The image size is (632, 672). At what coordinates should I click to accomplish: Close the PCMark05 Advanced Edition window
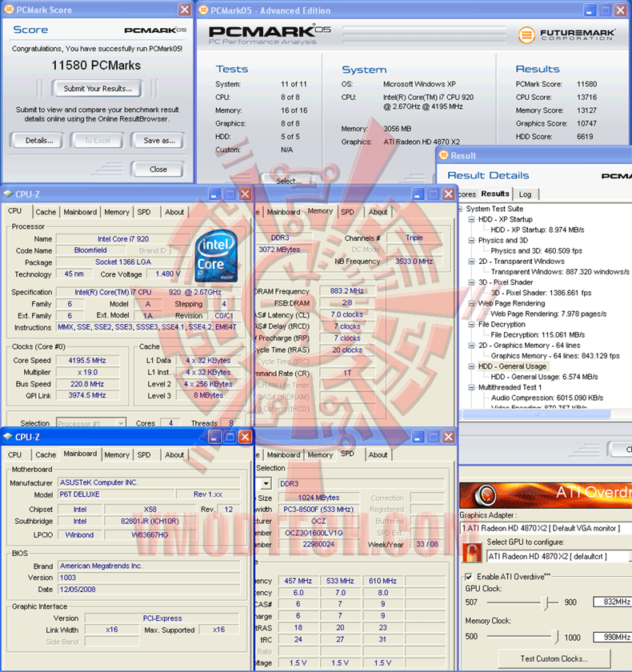pyautogui.click(x=620, y=10)
